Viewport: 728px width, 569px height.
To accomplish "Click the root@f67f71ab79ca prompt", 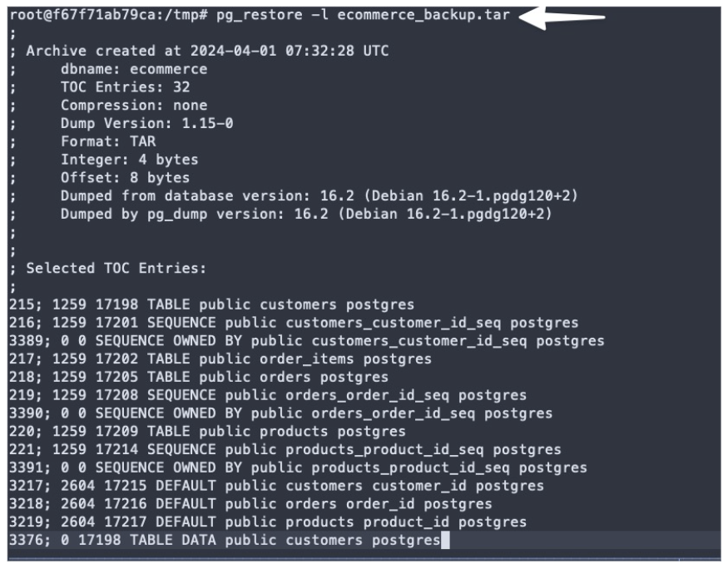I will pyautogui.click(x=87, y=15).
